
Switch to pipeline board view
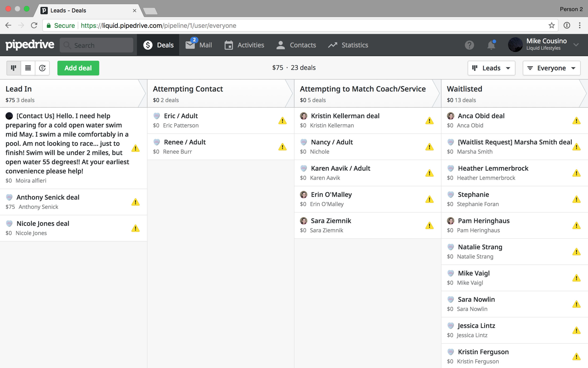click(14, 68)
